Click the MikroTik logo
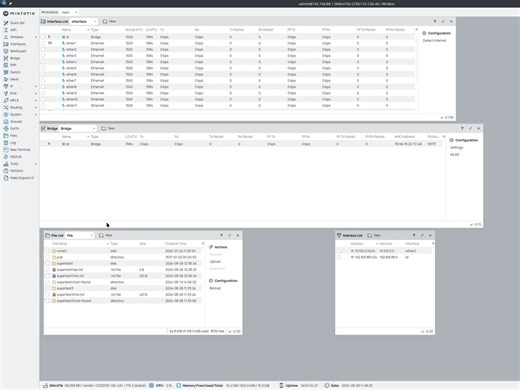Screen dimensions: 520x390 click(19, 13)
